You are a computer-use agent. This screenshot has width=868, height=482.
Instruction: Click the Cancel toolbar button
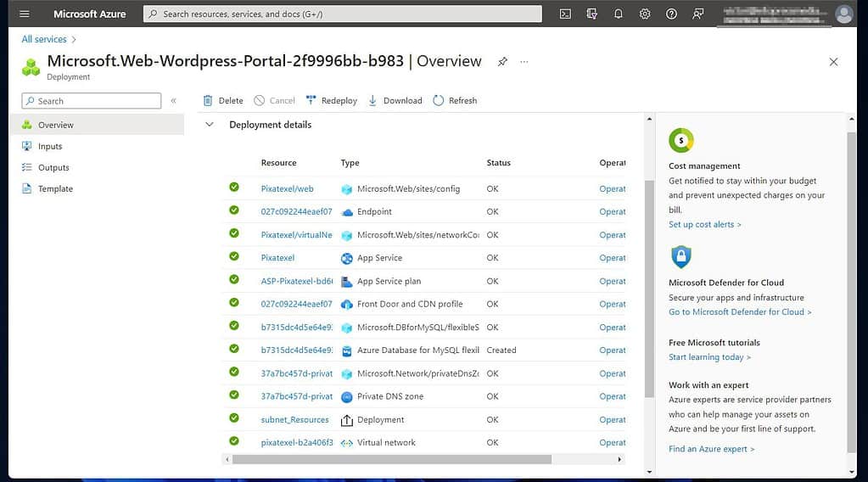(x=275, y=101)
